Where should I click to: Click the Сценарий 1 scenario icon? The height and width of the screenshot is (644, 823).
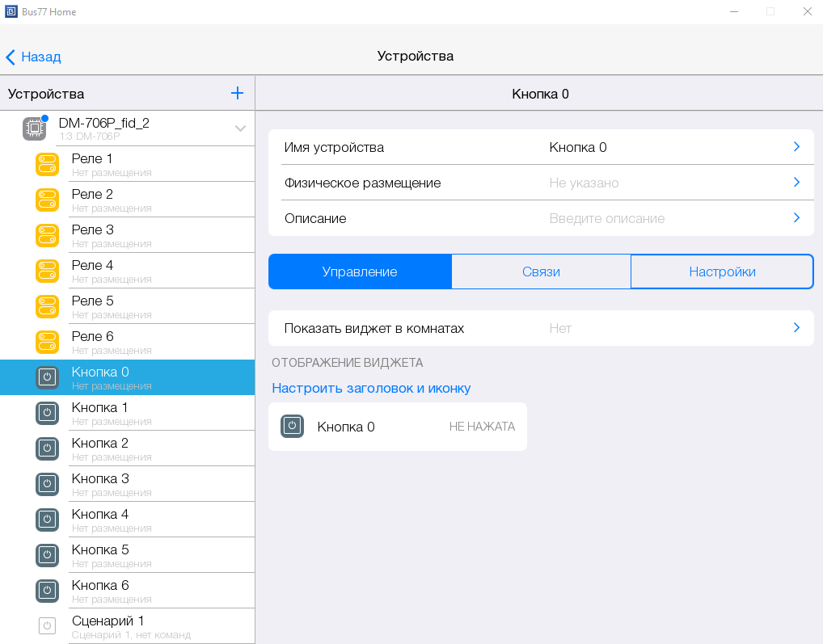pos(48,626)
